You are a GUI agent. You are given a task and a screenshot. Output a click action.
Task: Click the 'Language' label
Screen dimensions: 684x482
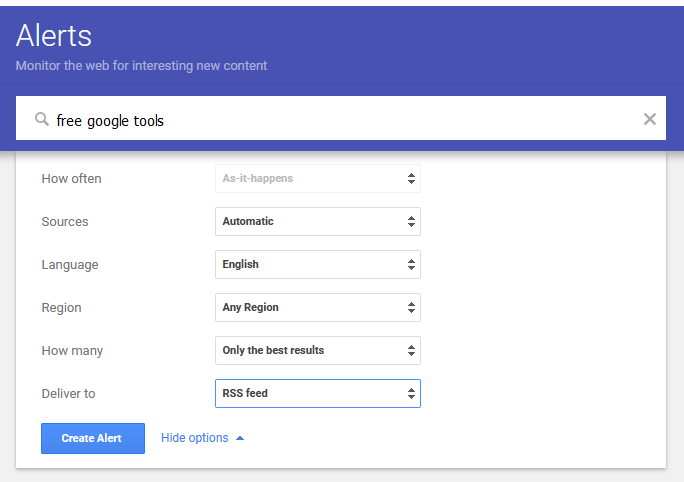pos(70,265)
